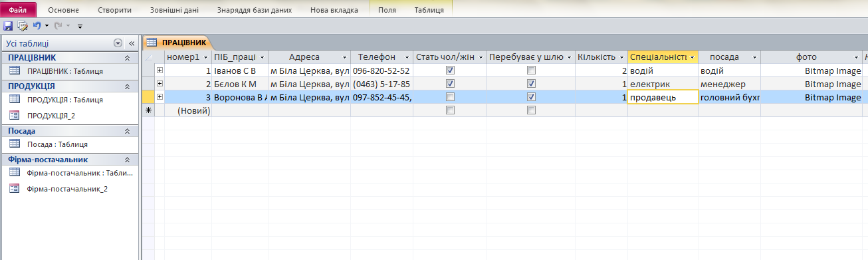Image resolution: width=868 pixels, height=260 pixels.
Task: Switch to the Основне ribbon tab
Action: [63, 11]
